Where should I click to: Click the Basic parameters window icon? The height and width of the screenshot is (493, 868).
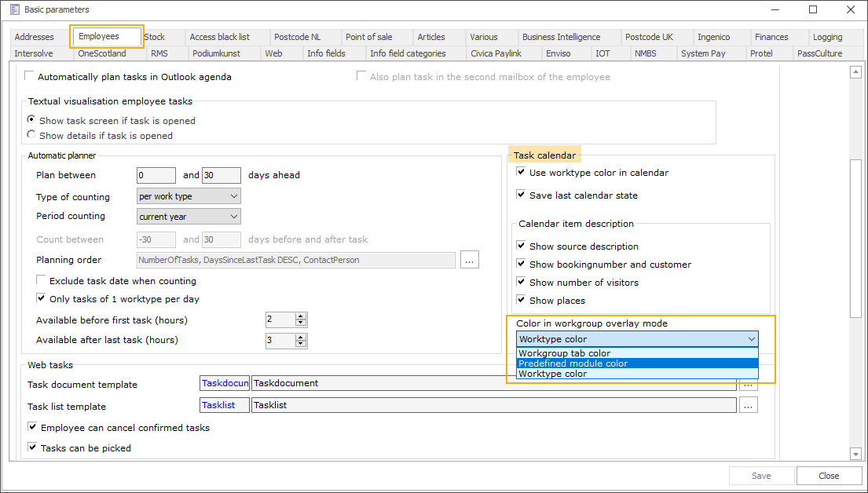point(15,9)
